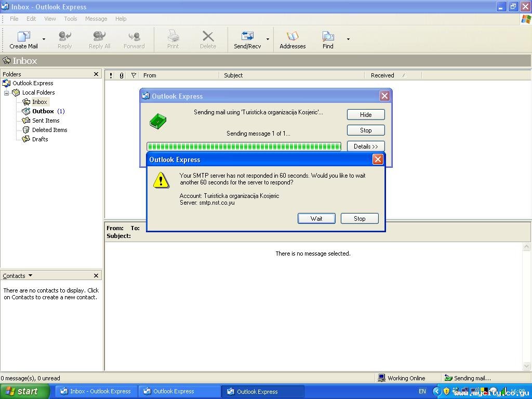
Task: Sort by the Attachment paperclip column
Action: tap(122, 75)
